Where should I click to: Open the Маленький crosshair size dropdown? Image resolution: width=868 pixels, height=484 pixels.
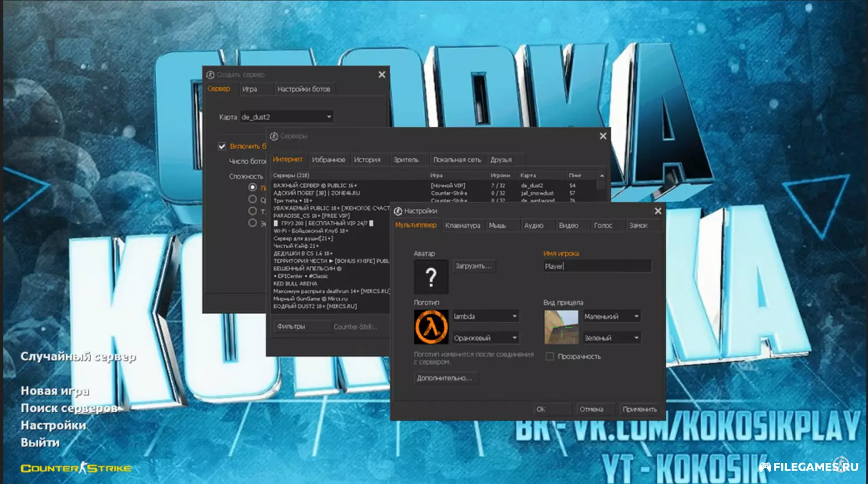612,316
